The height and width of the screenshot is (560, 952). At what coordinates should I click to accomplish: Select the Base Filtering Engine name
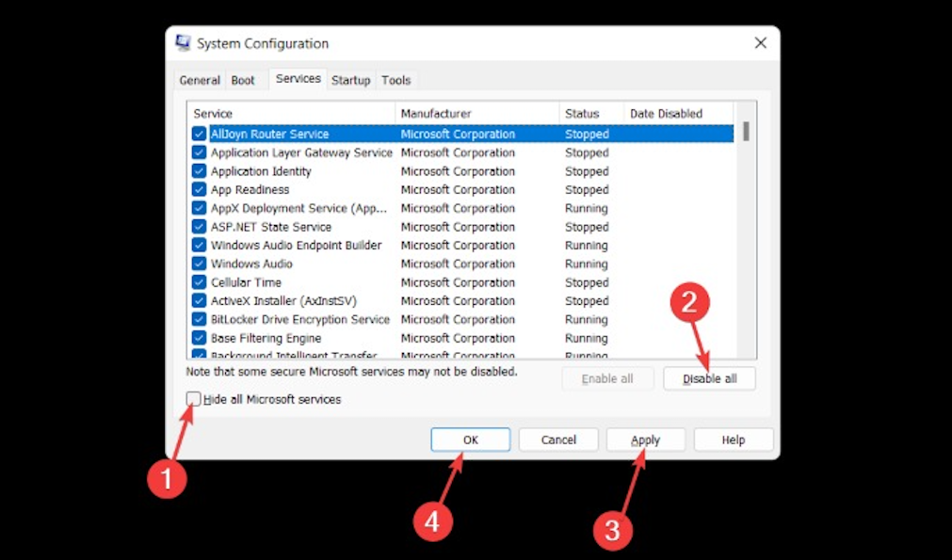coord(266,338)
